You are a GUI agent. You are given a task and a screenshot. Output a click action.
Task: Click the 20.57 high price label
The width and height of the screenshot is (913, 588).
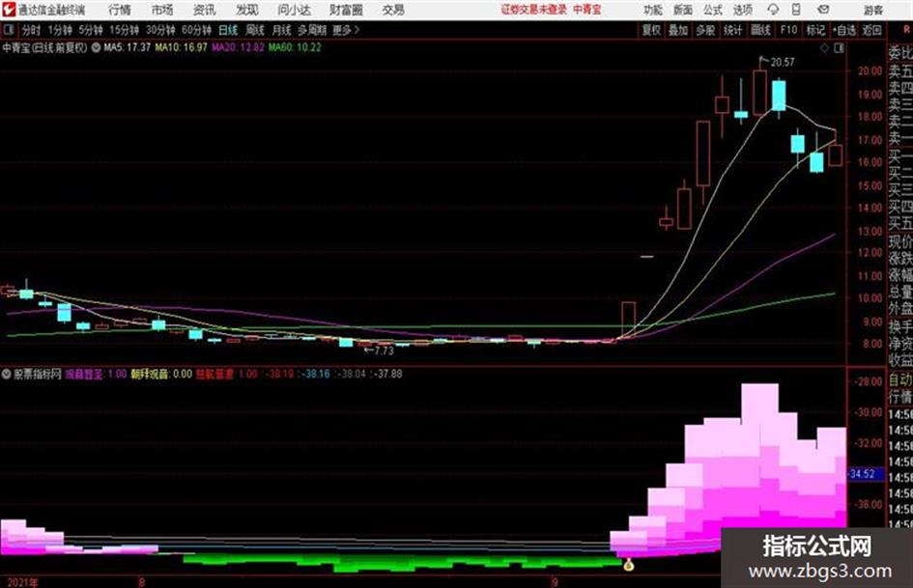783,63
